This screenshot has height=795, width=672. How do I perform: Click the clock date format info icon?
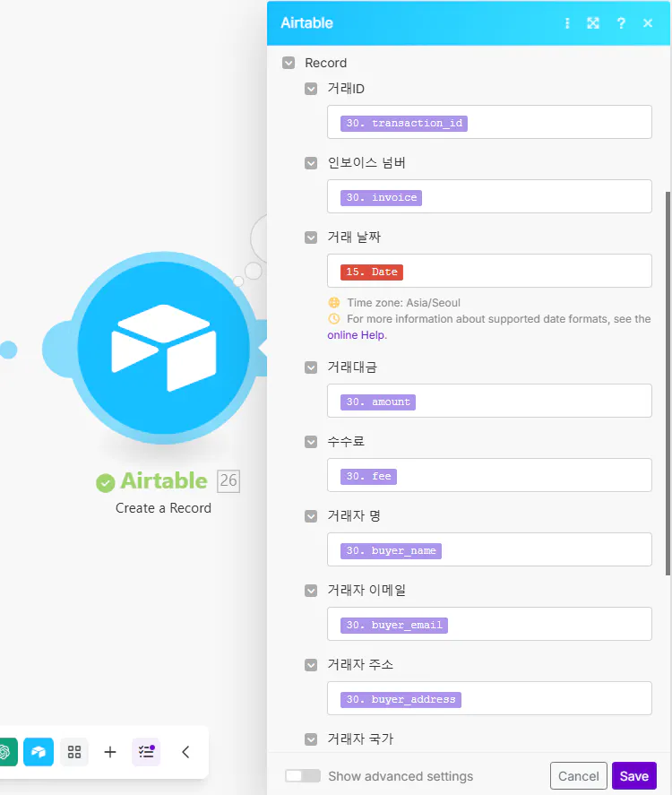point(334,319)
